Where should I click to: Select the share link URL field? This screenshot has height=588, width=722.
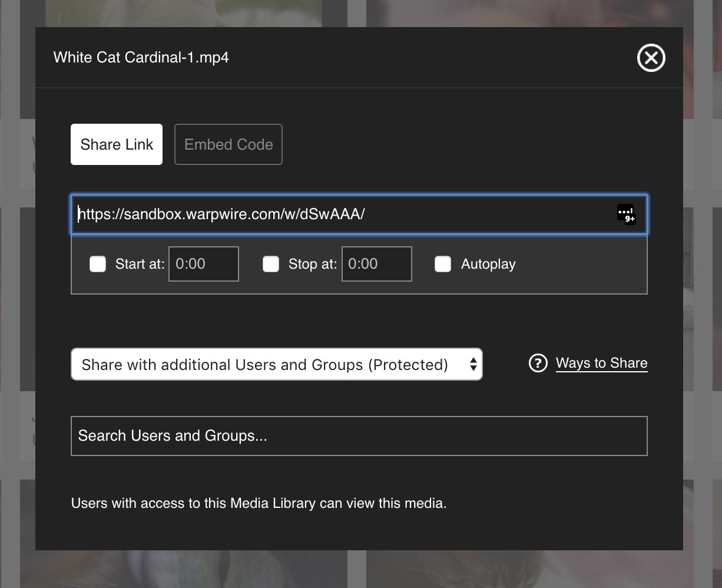pos(359,214)
